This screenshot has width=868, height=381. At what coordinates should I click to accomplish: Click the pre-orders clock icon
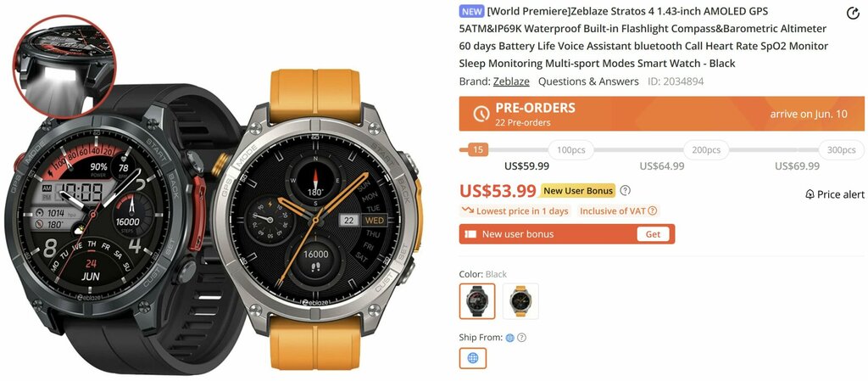tap(481, 114)
